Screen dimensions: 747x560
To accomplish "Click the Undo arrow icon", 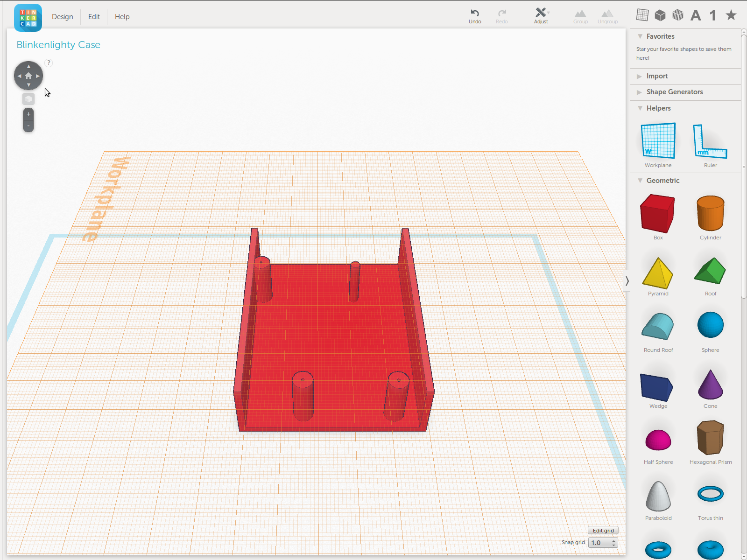I will tap(475, 13).
